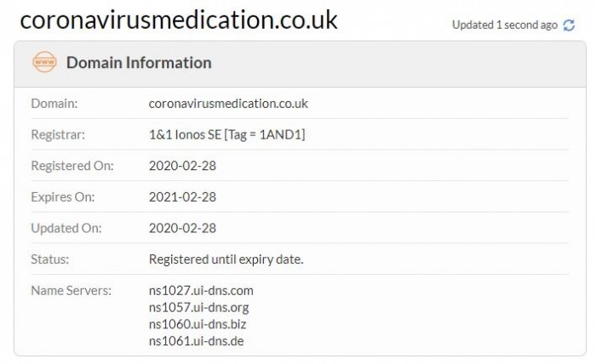Click name server ns1027.ui-dns.com
Viewport: 596px width, 364px height.
tap(201, 290)
